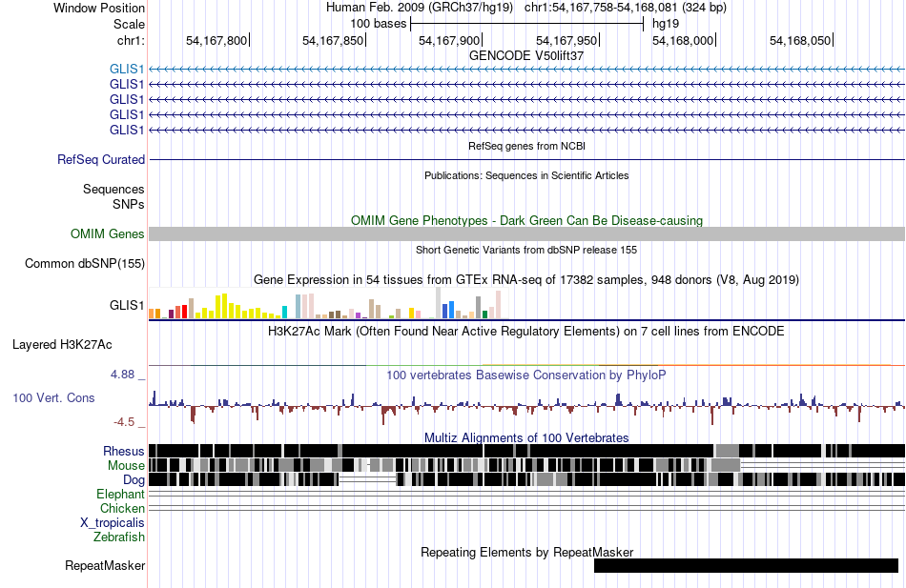Click the RefSeq Curated gene line

526,159
